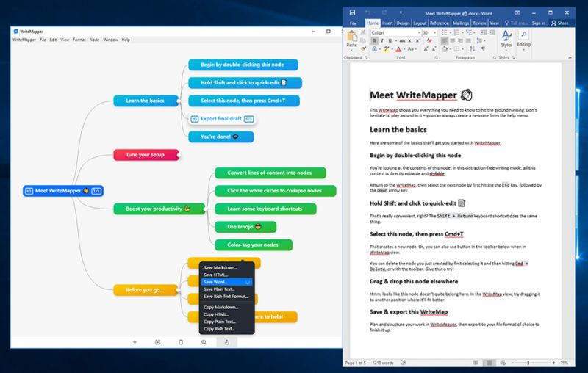Select the Use Emojis green node
Viewport: 588px width, 373px height.
(245, 227)
